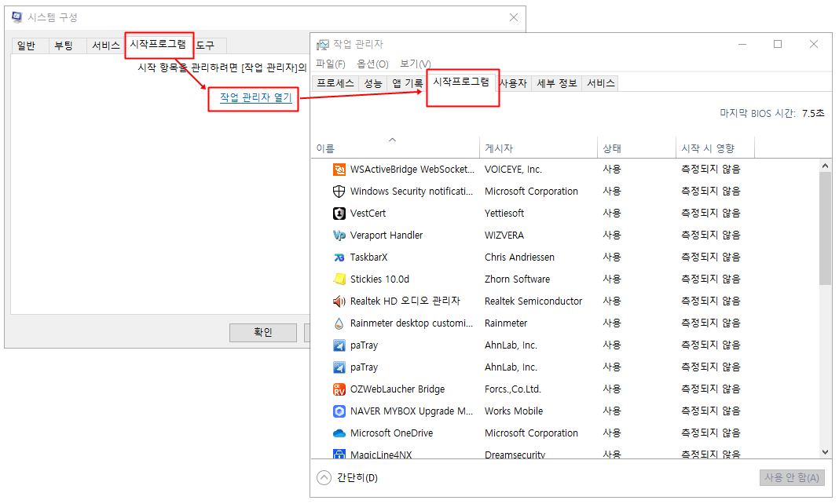Open the 서비스 tab in System Configuration
The height and width of the screenshot is (504, 839).
(x=105, y=46)
